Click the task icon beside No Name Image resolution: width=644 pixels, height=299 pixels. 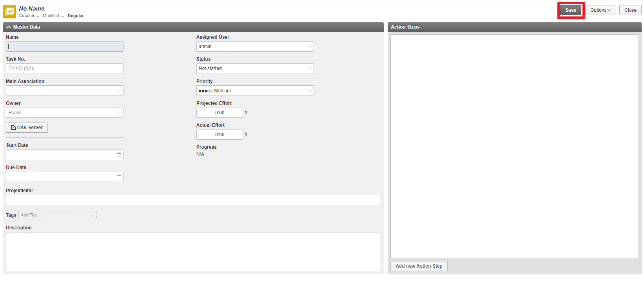tap(9, 12)
